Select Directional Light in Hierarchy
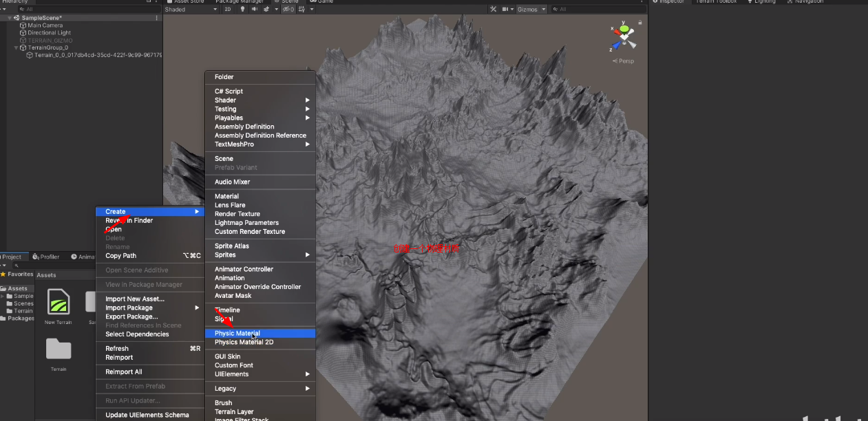This screenshot has width=868, height=421. [50, 33]
